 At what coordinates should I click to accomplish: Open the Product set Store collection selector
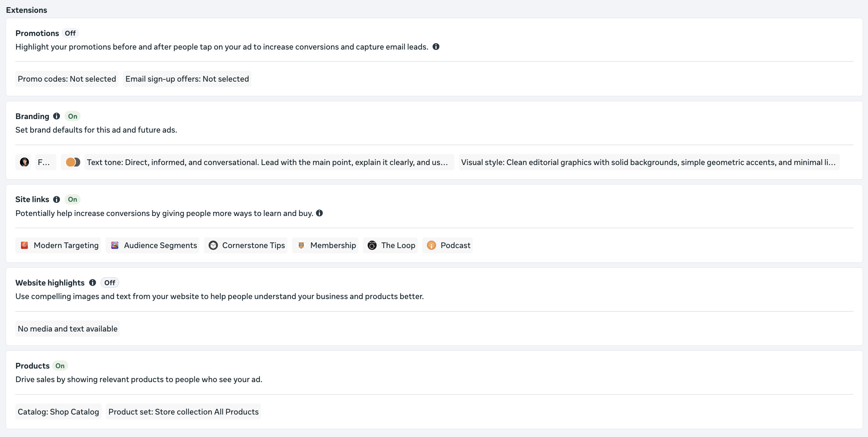pos(183,412)
